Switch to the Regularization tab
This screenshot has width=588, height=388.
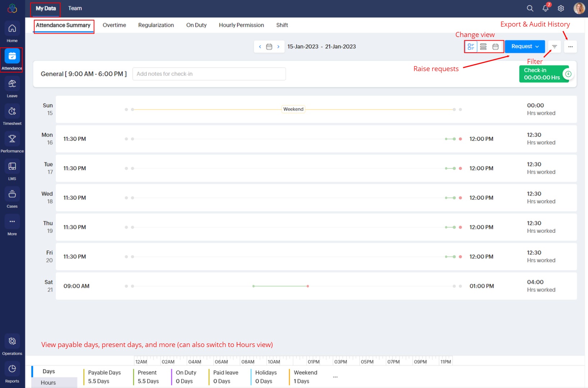point(156,25)
